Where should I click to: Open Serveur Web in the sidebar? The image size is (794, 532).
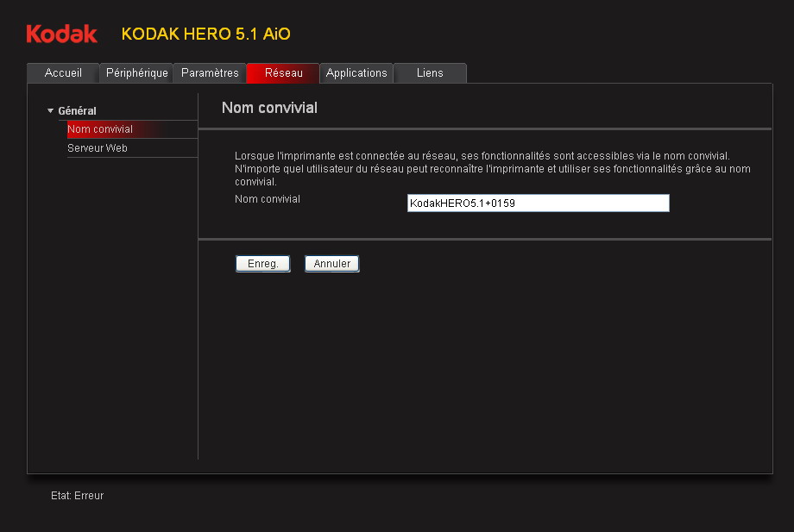coord(98,148)
